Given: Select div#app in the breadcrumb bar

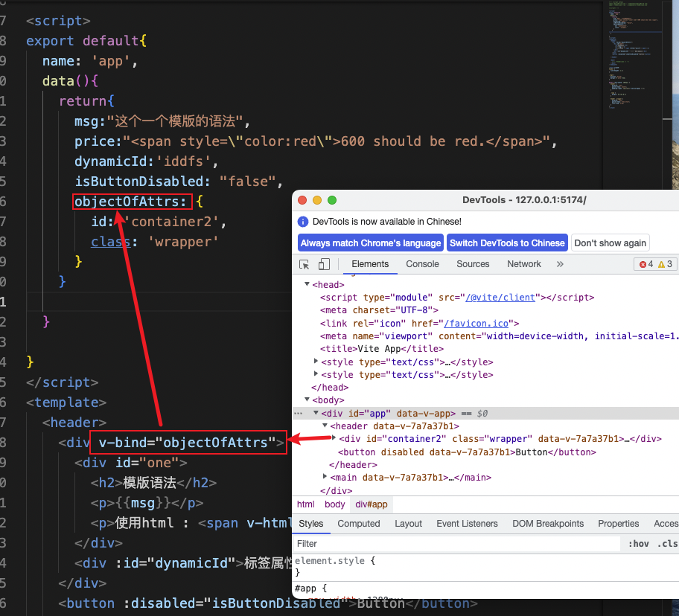Looking at the screenshot, I should click(x=371, y=504).
